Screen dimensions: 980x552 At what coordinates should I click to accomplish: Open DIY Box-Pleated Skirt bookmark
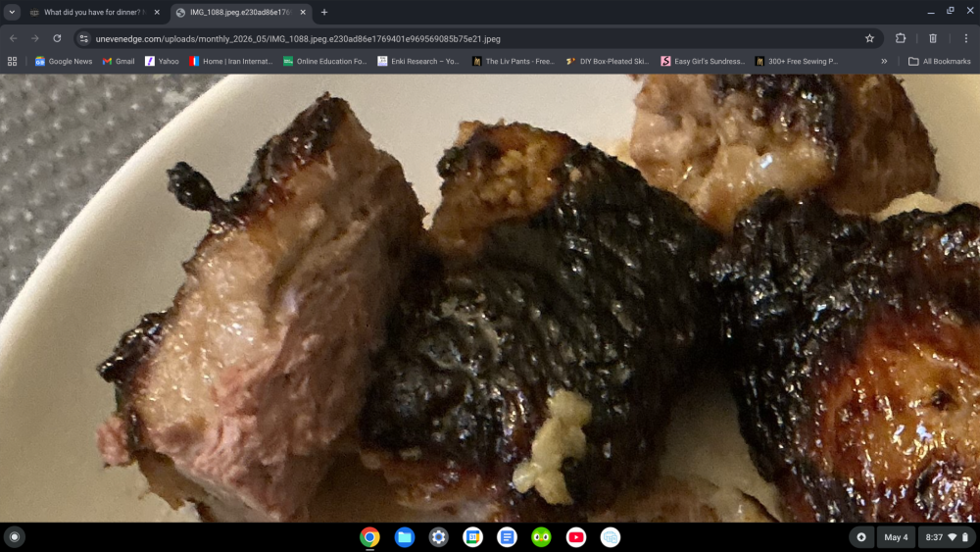[x=608, y=61]
